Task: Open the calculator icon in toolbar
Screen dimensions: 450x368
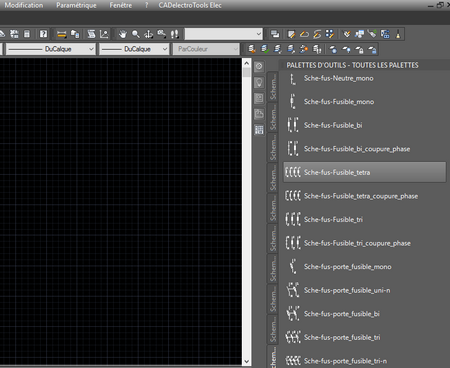Action: pyautogui.click(x=27, y=34)
